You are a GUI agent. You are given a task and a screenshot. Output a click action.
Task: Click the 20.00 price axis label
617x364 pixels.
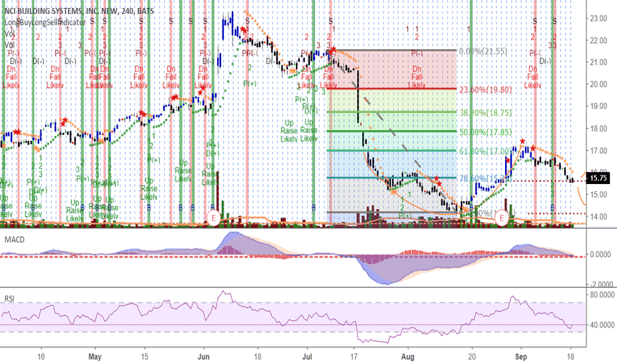[x=598, y=84]
